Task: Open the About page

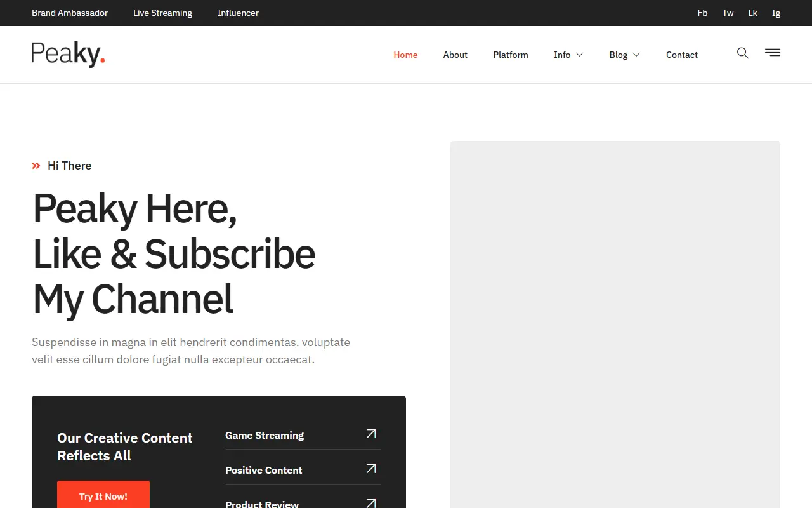Action: pyautogui.click(x=455, y=55)
